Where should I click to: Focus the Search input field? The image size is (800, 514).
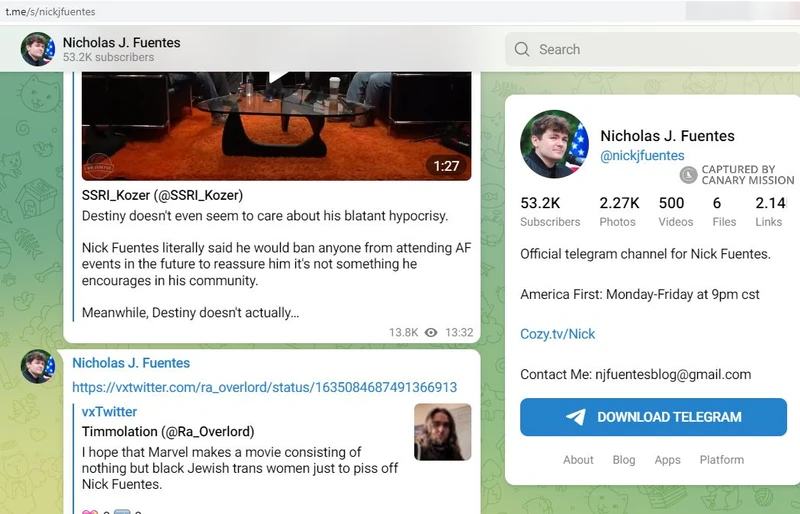point(653,49)
